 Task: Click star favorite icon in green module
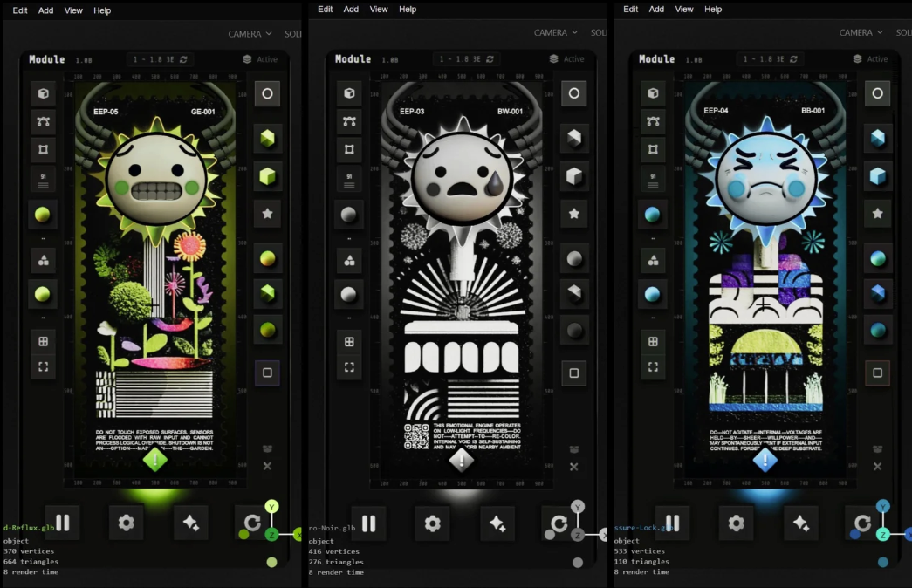pos(268,214)
